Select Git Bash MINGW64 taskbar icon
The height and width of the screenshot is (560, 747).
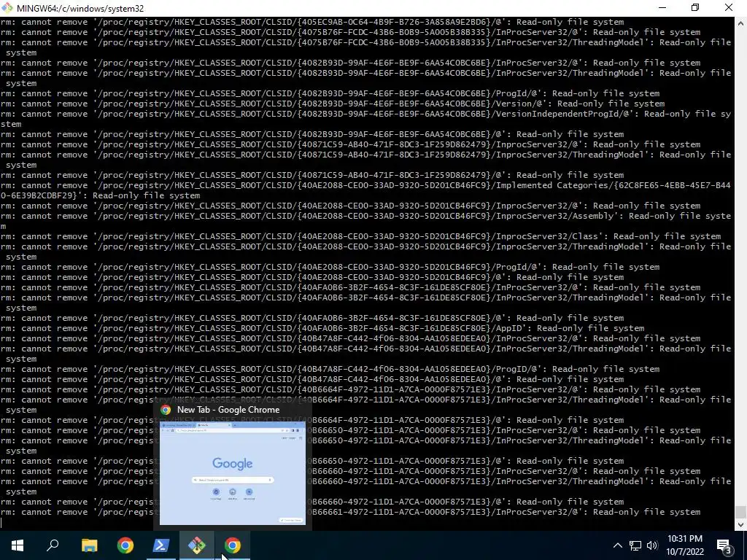(197, 545)
